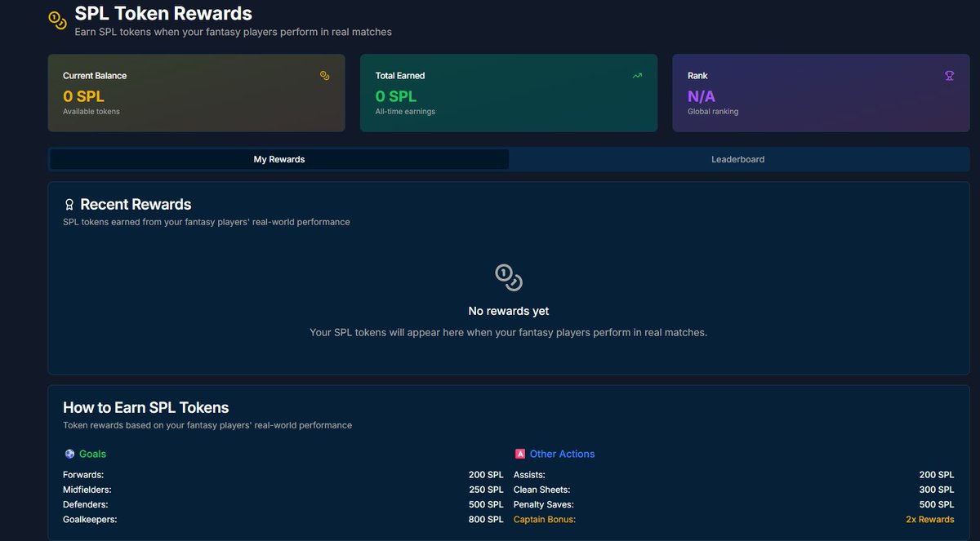980x541 pixels.
Task: Click the pink A icon next to Other Actions
Action: (x=520, y=454)
